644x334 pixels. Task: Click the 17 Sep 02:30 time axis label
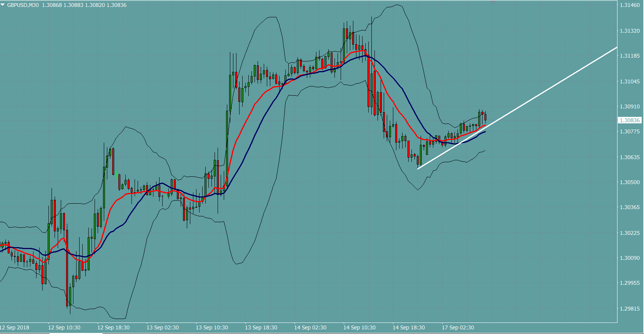458,327
